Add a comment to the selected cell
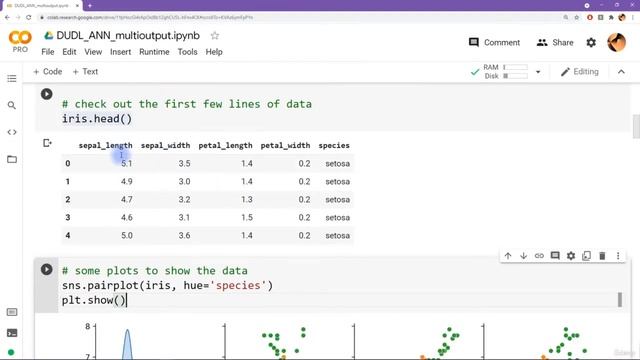The width and height of the screenshot is (640, 360). pos(555,256)
